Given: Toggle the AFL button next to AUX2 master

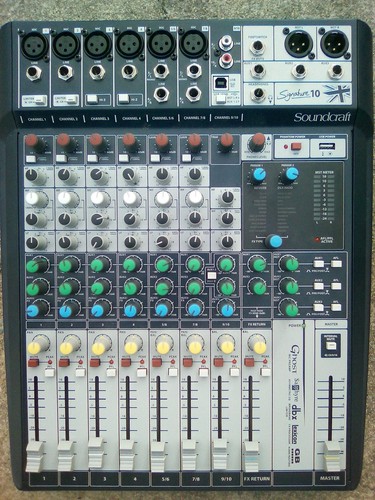Looking at the screenshot, I should pyautogui.click(x=337, y=286).
